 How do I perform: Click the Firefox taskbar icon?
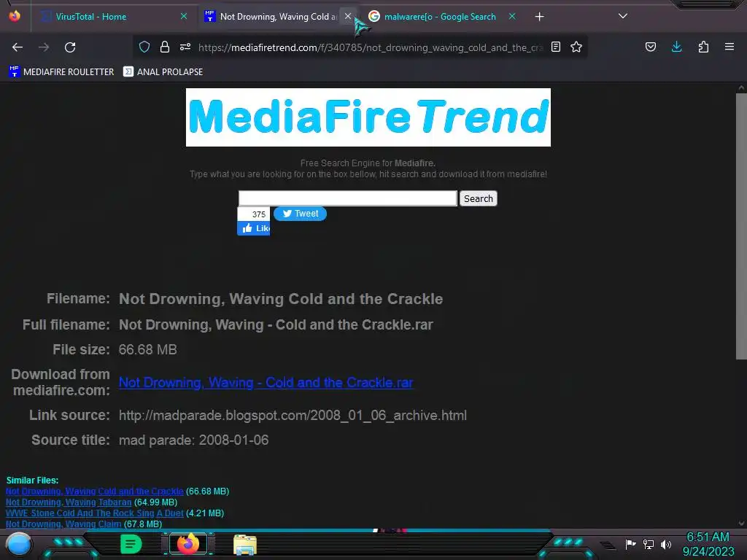[188, 544]
